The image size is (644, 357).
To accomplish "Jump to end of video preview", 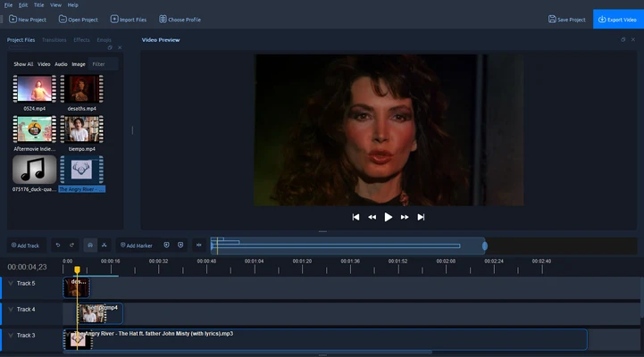I will click(421, 217).
